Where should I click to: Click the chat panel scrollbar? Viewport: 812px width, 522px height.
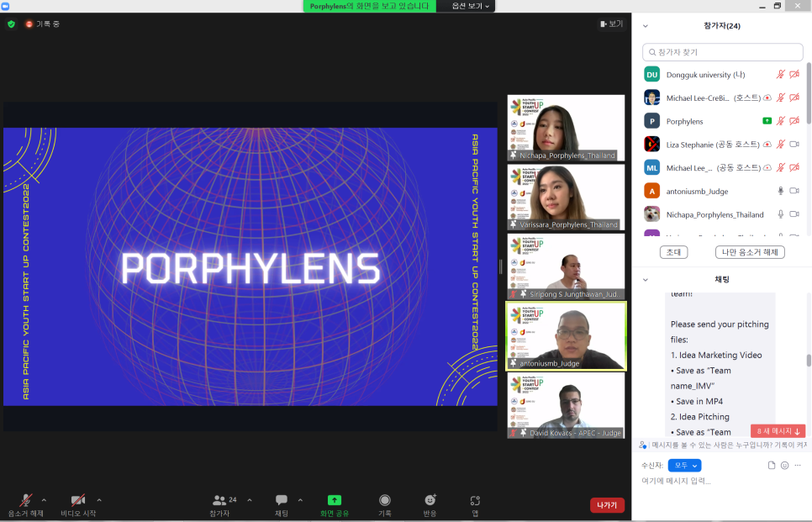click(809, 360)
